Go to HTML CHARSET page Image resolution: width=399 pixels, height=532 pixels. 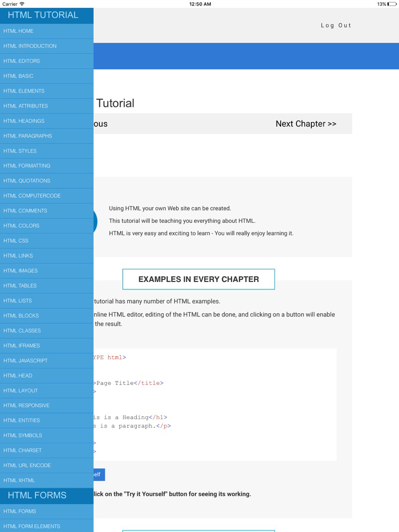46,450
